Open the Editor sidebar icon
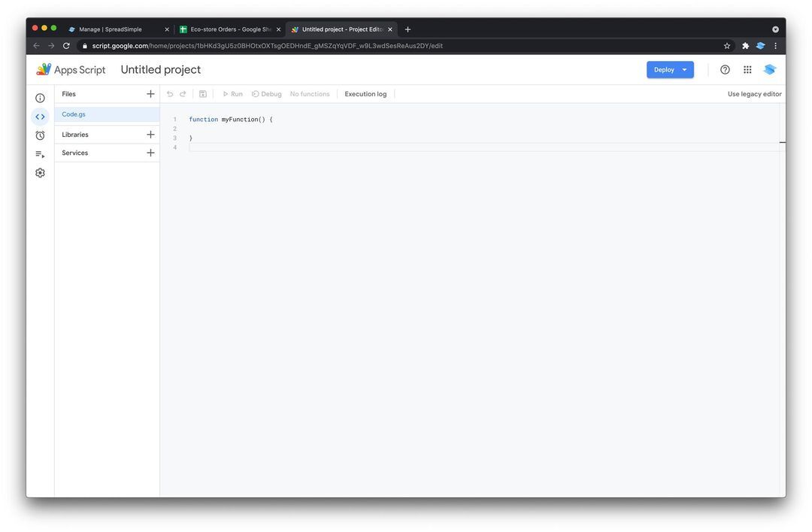 point(40,116)
